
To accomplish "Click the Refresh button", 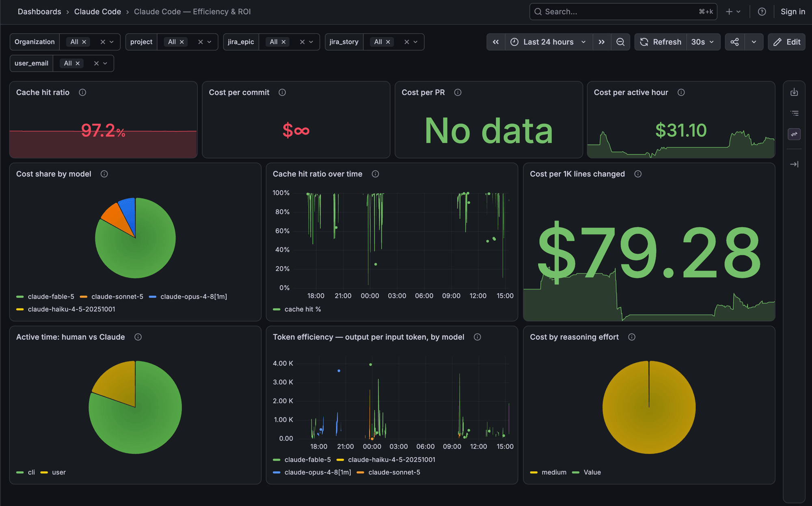I will (x=661, y=42).
